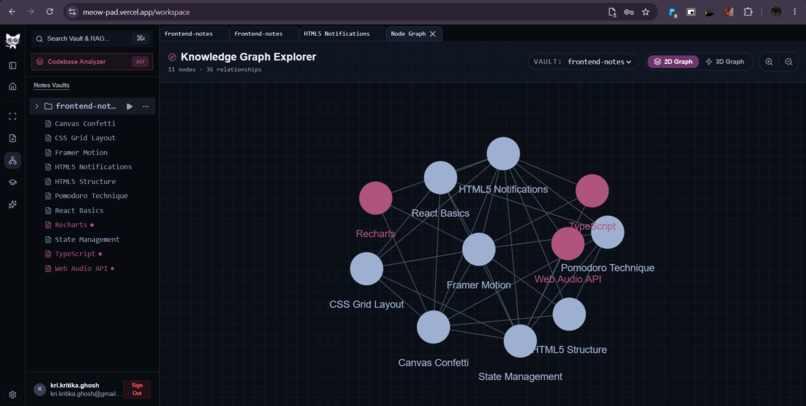Click the AST badge on Codebase Analyzer

[x=140, y=62]
